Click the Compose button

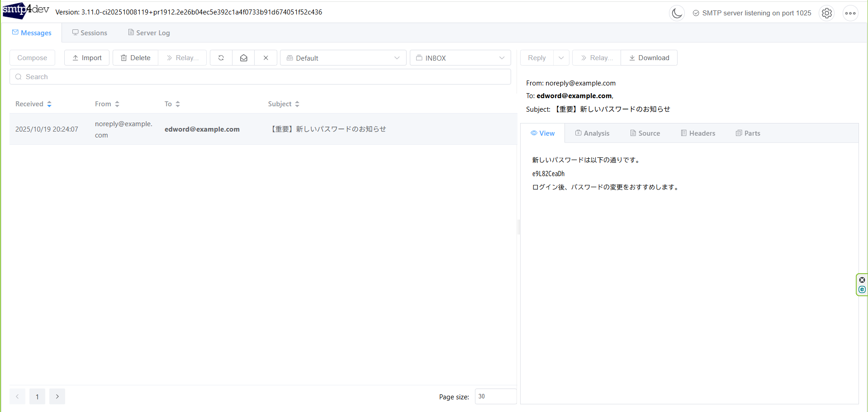(x=32, y=58)
